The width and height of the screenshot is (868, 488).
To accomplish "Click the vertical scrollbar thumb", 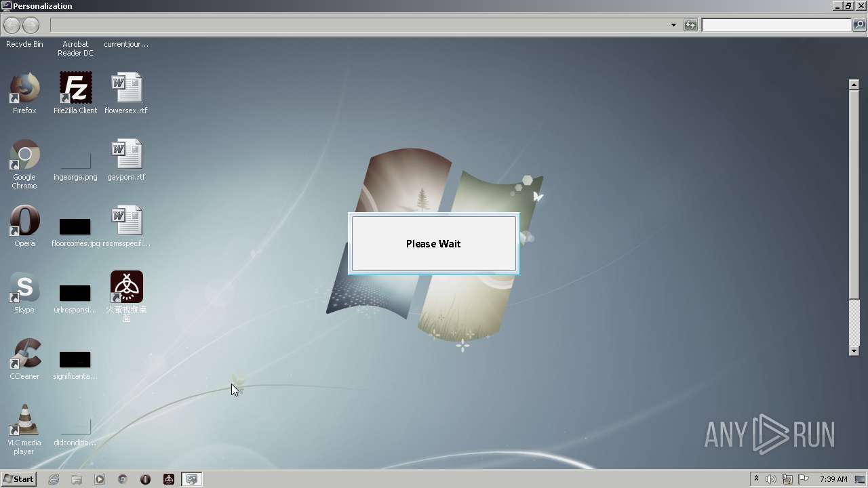I will point(854,193).
